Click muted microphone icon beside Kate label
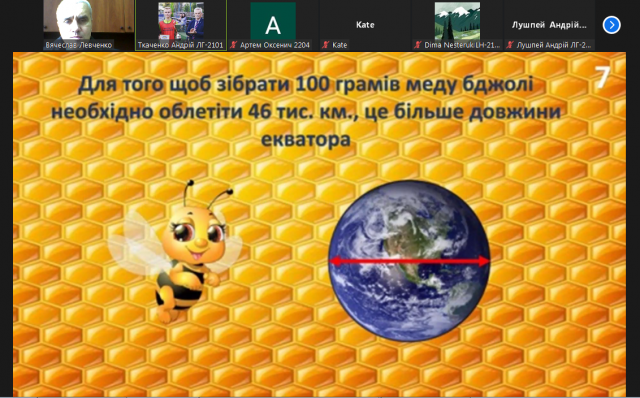This screenshot has width=640, height=398. (x=325, y=45)
